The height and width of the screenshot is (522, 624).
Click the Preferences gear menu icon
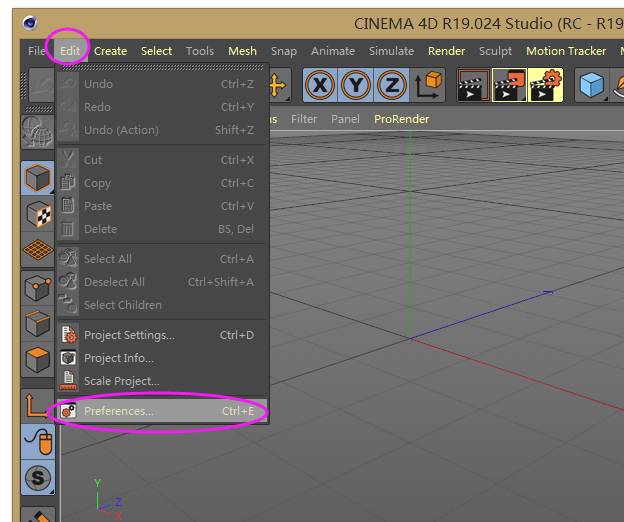[68, 411]
